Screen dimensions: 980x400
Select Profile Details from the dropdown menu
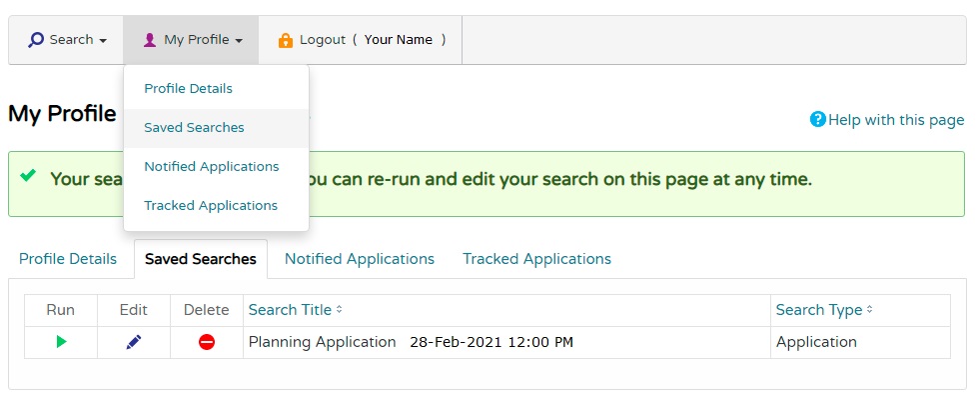pyautogui.click(x=188, y=88)
